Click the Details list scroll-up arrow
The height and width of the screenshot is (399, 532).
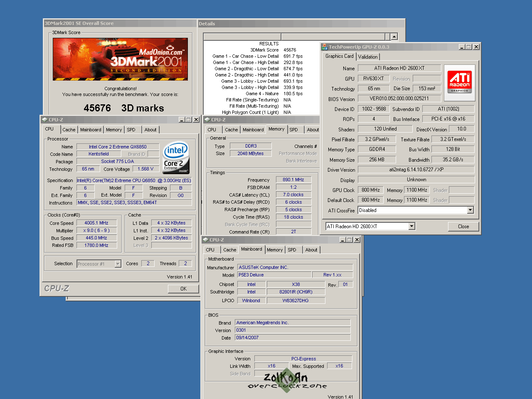point(394,37)
